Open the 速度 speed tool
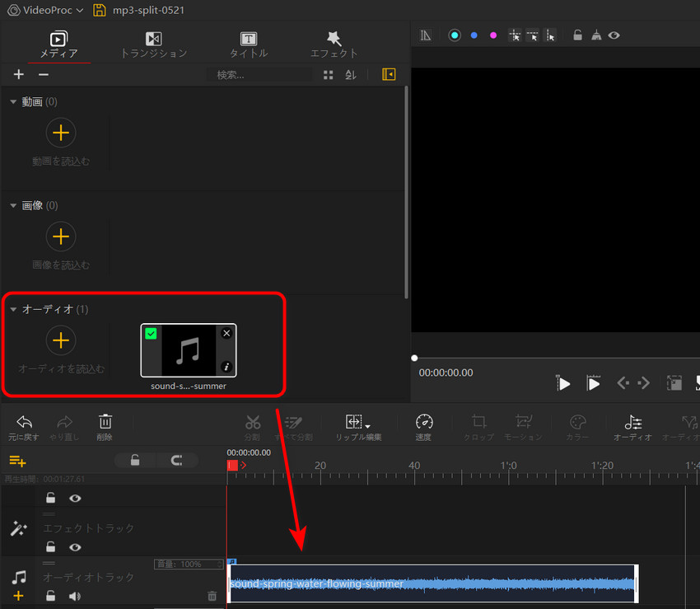 coord(423,427)
